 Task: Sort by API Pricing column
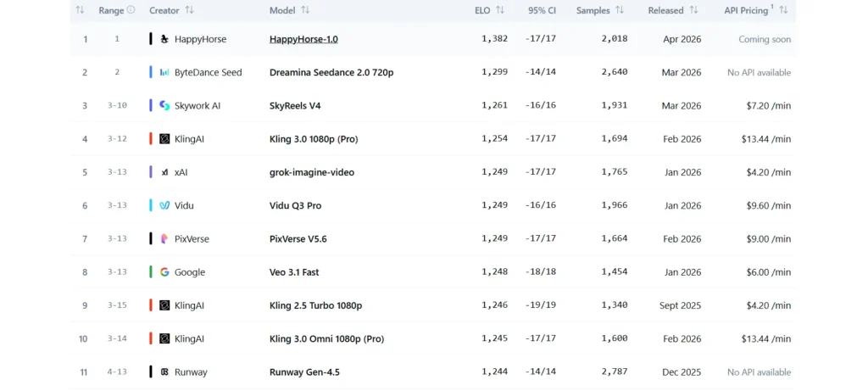[x=783, y=10]
